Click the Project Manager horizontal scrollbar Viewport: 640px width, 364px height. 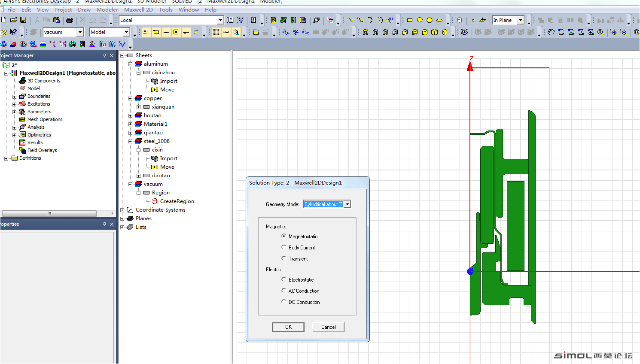click(49, 213)
